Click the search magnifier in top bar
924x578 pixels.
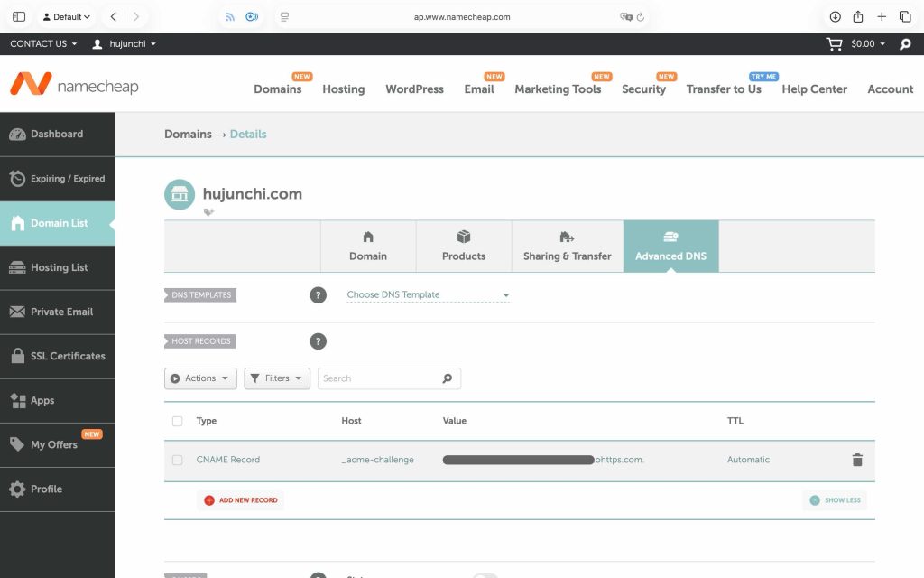coord(905,43)
